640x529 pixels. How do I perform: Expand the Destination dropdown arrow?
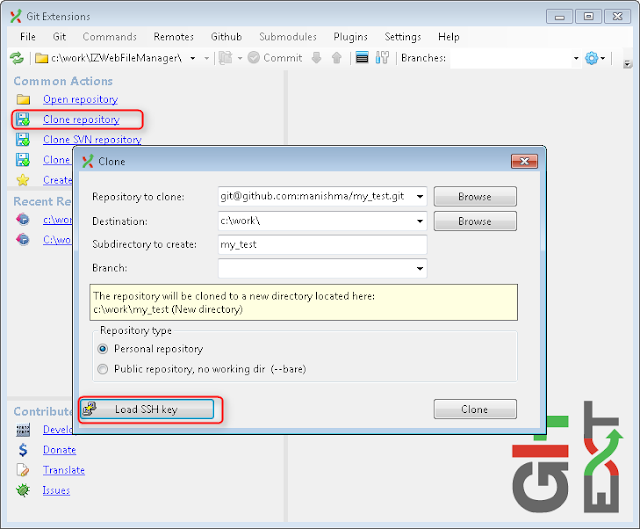click(x=420, y=221)
